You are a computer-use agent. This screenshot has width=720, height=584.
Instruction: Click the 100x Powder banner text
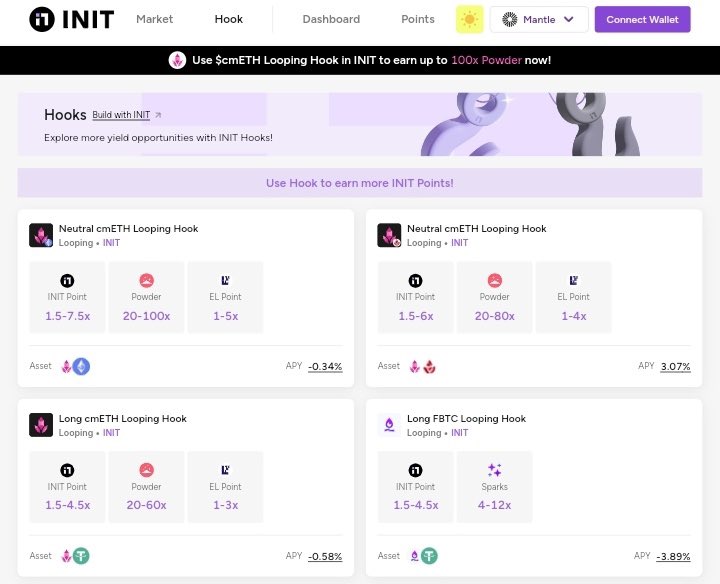(486, 60)
